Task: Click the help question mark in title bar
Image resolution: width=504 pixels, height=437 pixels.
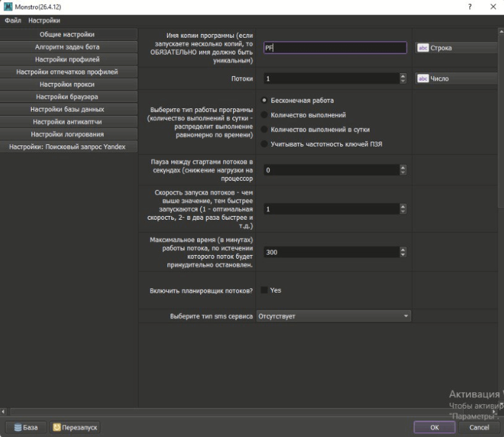Action: 469,6
